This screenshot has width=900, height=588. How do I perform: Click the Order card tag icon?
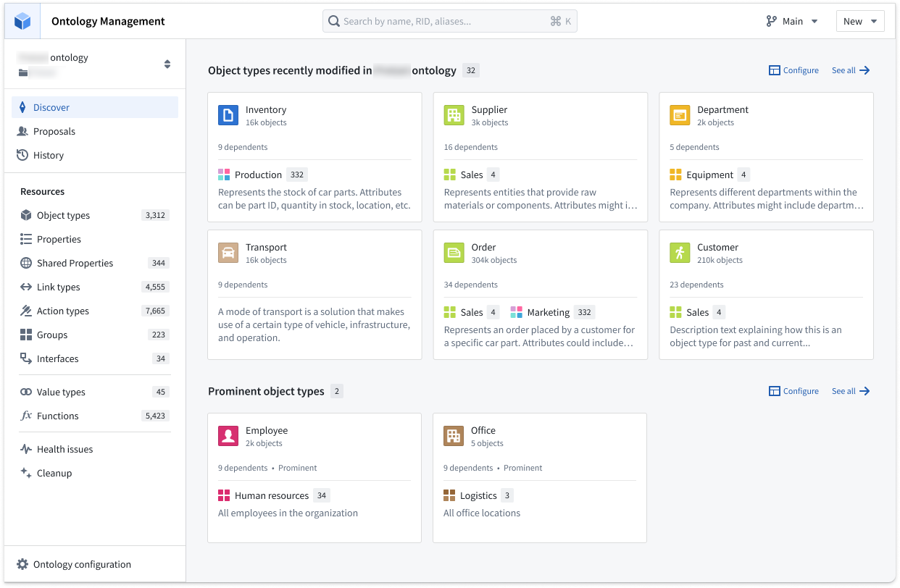tap(454, 253)
